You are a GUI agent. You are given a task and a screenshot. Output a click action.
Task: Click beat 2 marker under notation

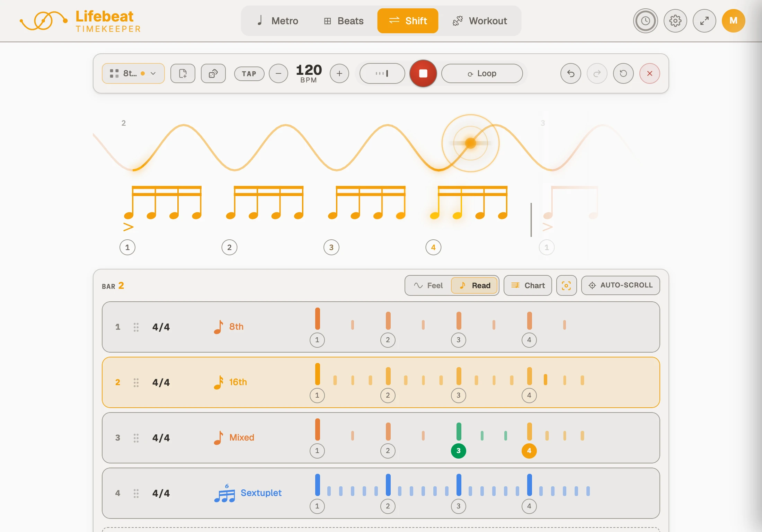(229, 247)
